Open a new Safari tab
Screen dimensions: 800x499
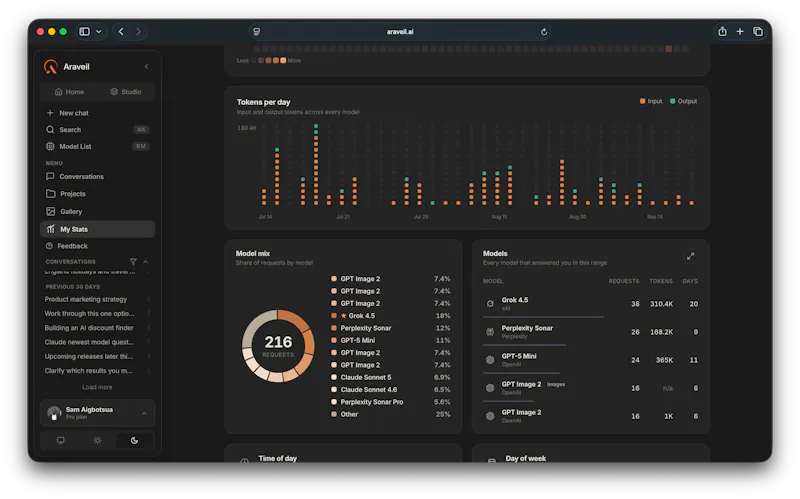(x=740, y=32)
